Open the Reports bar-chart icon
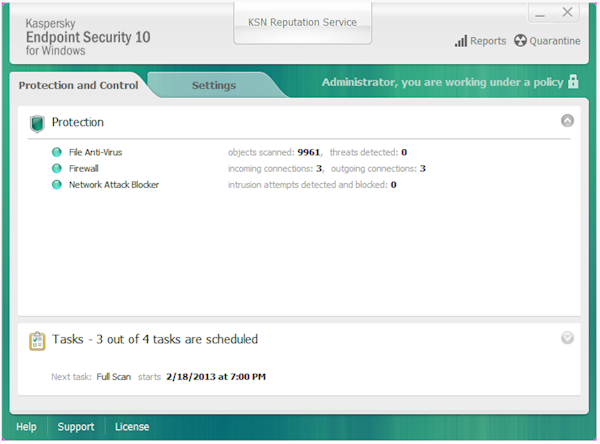The width and height of the screenshot is (600, 444). [461, 41]
